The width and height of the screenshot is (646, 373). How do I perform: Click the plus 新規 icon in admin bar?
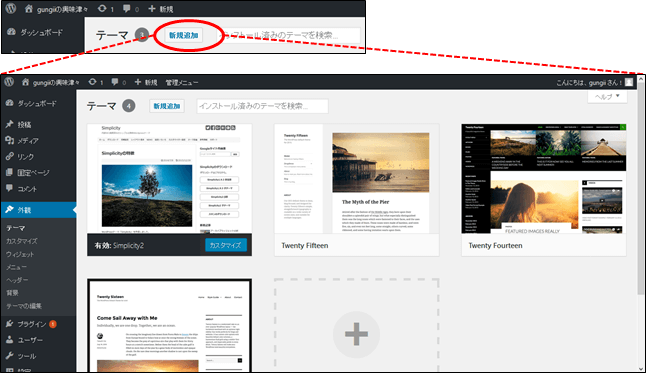point(138,82)
